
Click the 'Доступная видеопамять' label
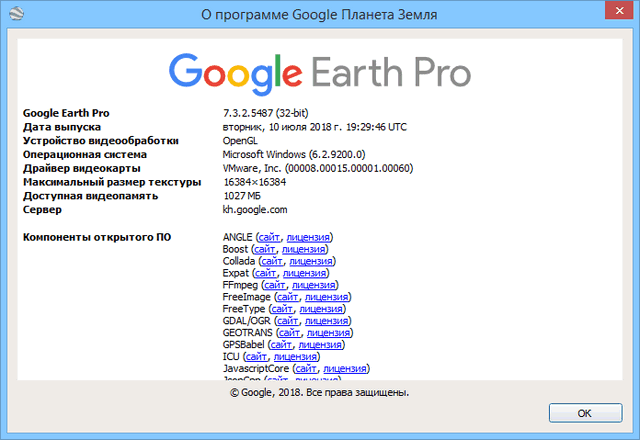point(90,196)
